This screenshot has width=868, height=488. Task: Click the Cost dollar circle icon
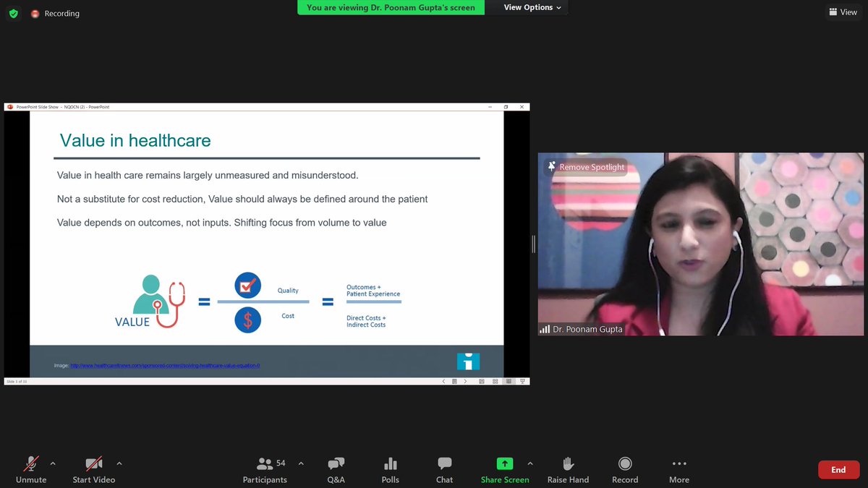pyautogui.click(x=247, y=320)
